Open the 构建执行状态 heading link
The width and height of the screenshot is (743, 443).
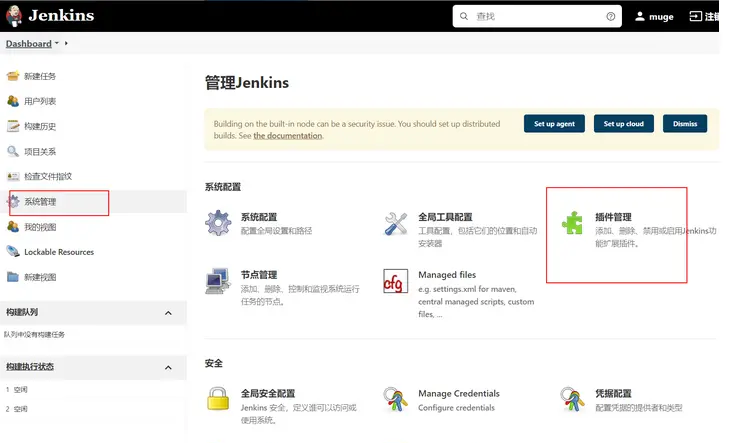pos(29,367)
